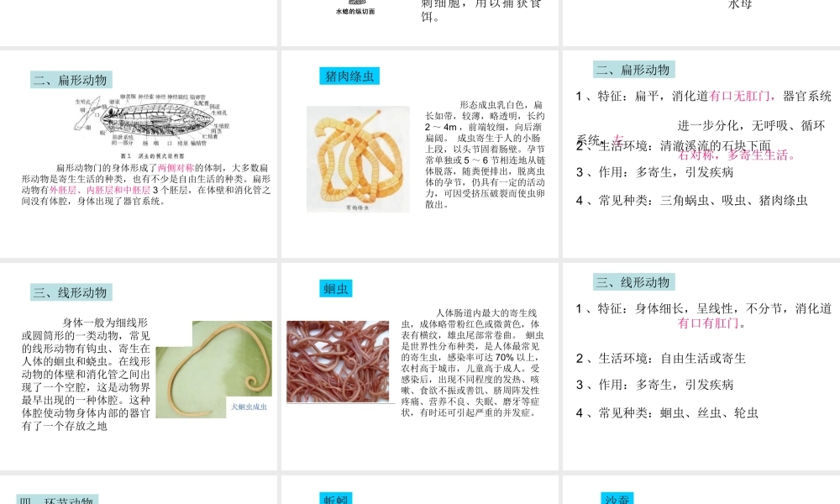Open the 蚯蚓 slide at the bottom
The width and height of the screenshot is (840, 504).
419,490
